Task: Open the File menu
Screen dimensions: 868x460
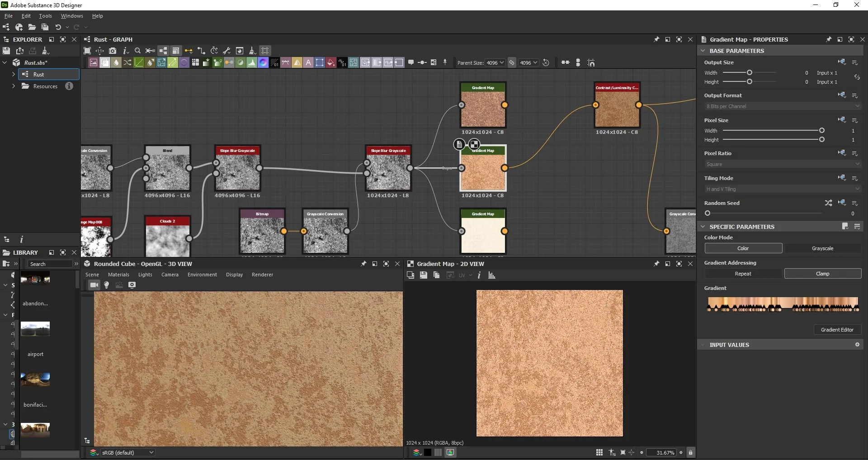Action: point(9,16)
